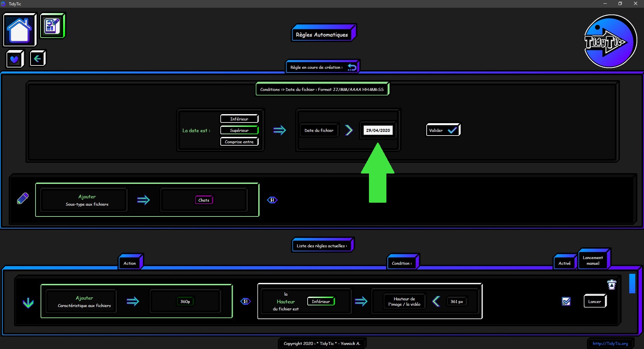Open the rules editor checklist icon
This screenshot has width=644, height=349.
(52, 26)
